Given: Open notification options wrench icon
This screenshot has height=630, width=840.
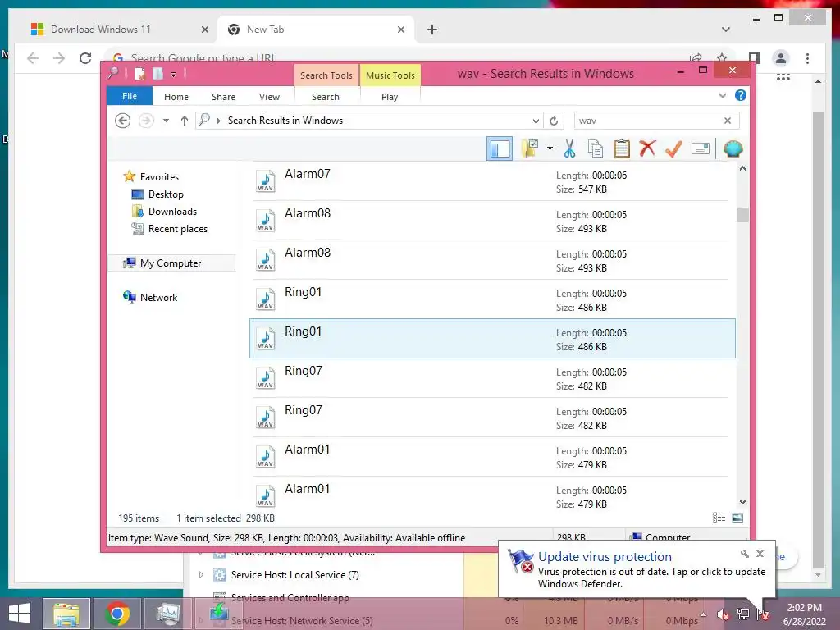Looking at the screenshot, I should coord(745,554).
